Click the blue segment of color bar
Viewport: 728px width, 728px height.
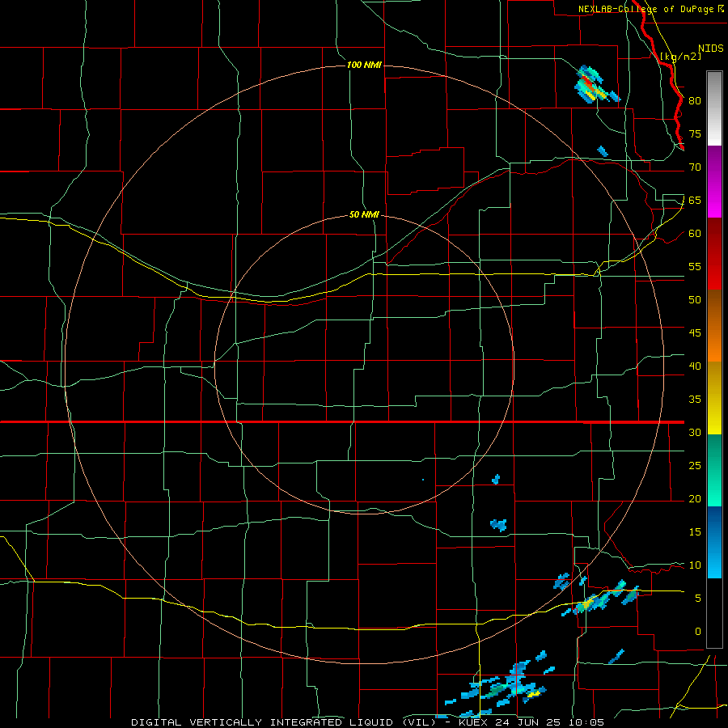[x=714, y=542]
